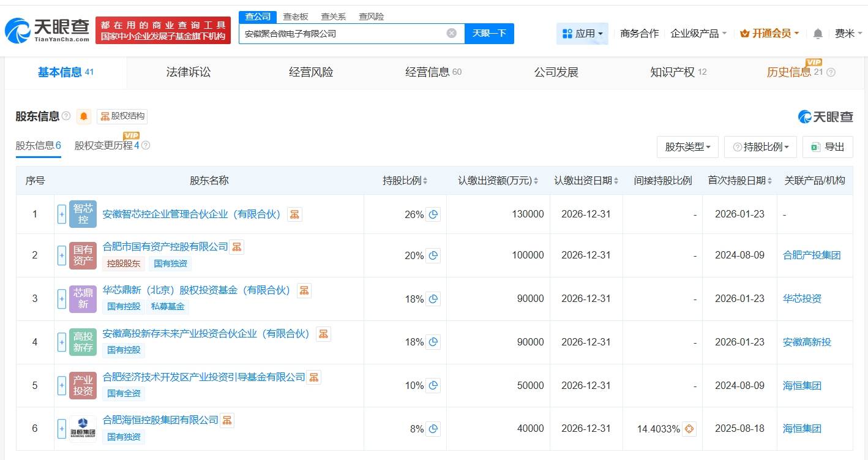Click the help icon next to 历史信息
Image resolution: width=868 pixels, height=460 pixels.
click(831, 72)
